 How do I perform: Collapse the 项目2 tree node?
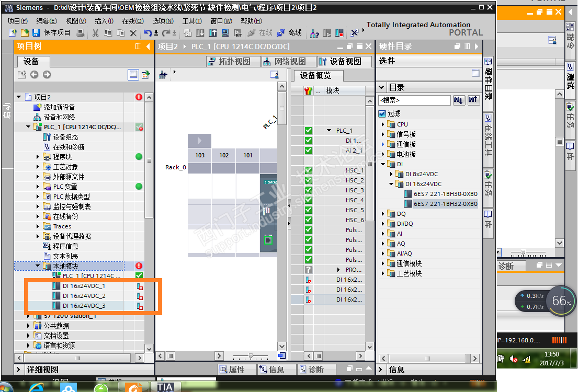pyautogui.click(x=19, y=97)
